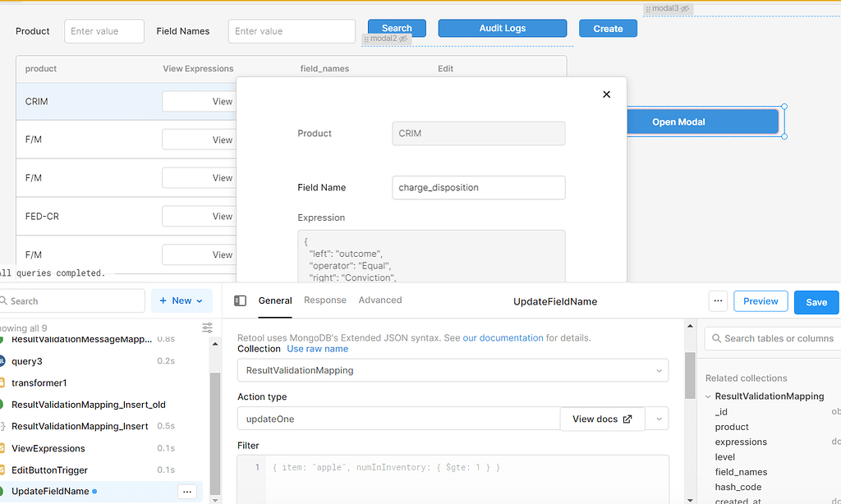The image size is (841, 504).
Task: Click the modal3 hidden-eye icon
Action: point(685,9)
